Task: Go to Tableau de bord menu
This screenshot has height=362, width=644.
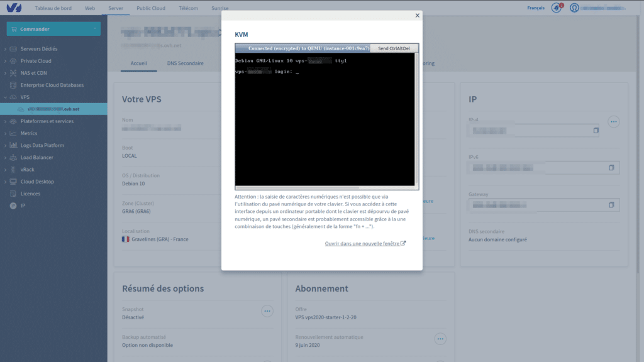Action: pyautogui.click(x=53, y=8)
